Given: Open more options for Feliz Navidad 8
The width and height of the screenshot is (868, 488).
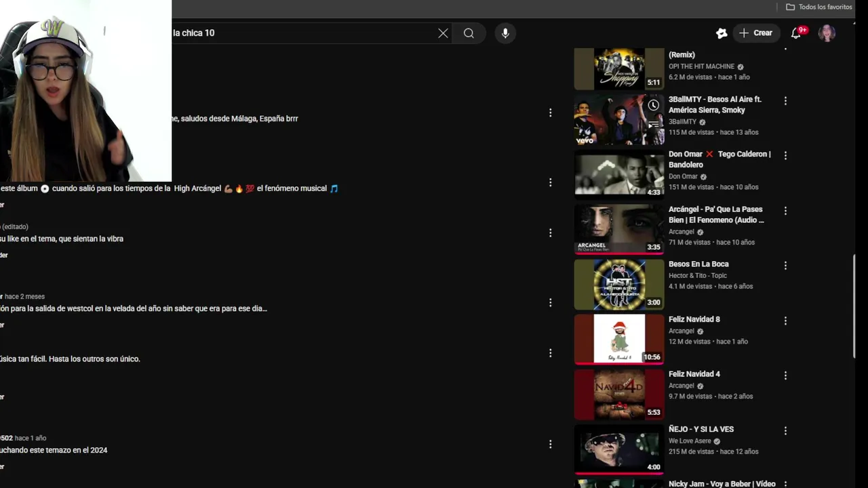Looking at the screenshot, I should 785,321.
